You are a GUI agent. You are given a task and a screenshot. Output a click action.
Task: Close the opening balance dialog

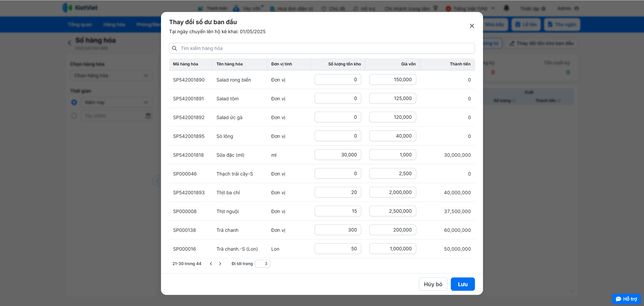(x=472, y=26)
